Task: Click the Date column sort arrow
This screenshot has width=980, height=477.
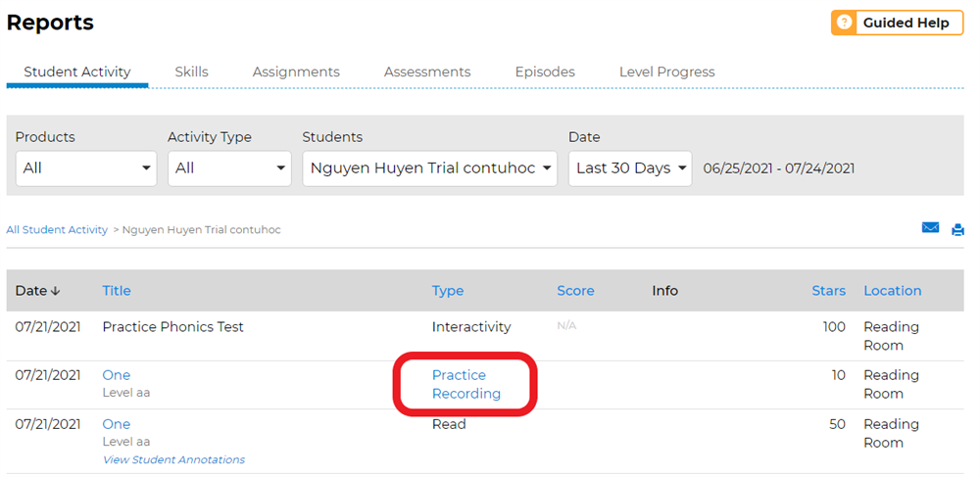Action: point(54,291)
